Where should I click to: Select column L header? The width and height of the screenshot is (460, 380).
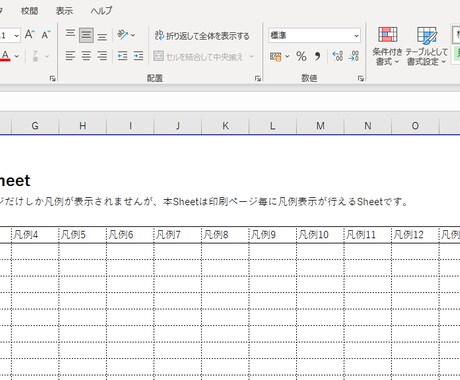[273, 126]
